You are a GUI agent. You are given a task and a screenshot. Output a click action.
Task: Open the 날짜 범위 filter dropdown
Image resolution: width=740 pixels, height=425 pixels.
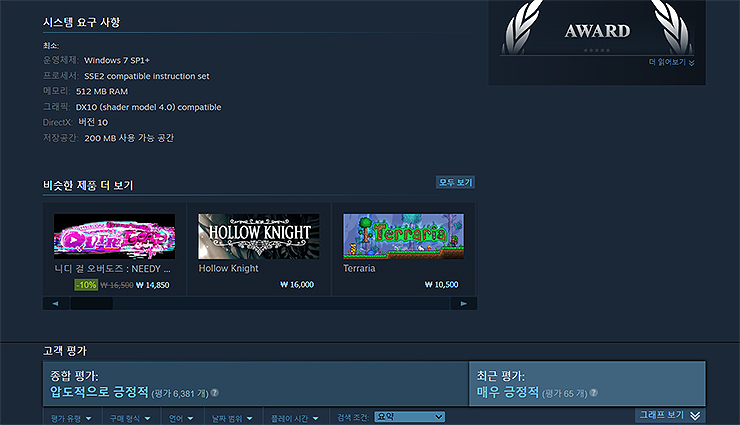(x=232, y=418)
